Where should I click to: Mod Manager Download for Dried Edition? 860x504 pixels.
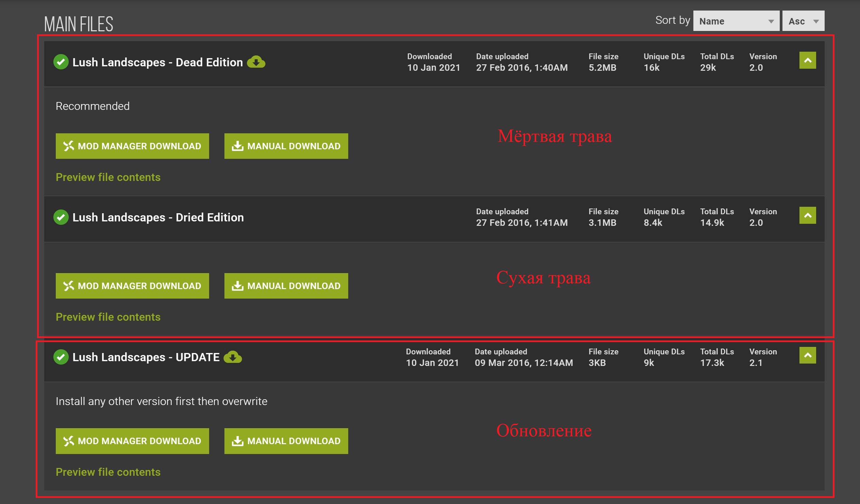132,286
